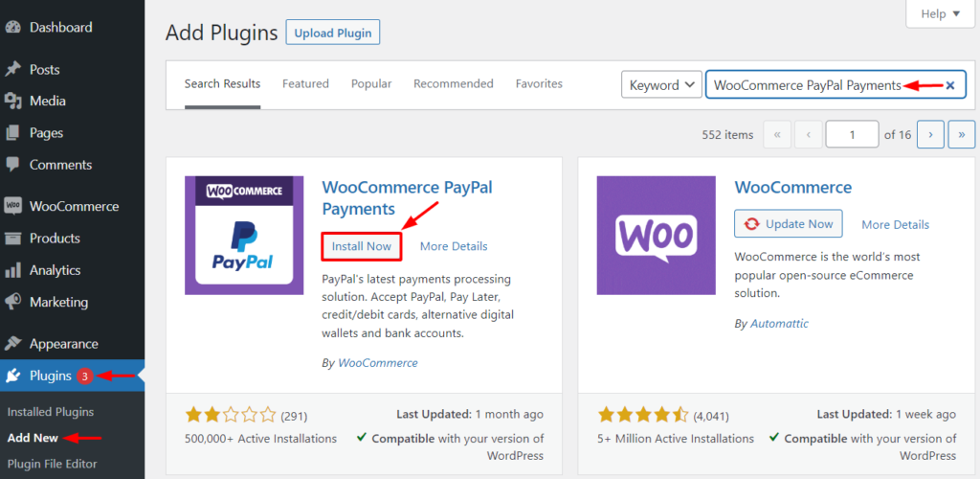The width and height of the screenshot is (980, 479).
Task: Clear the search field with the X icon
Action: coord(950,85)
